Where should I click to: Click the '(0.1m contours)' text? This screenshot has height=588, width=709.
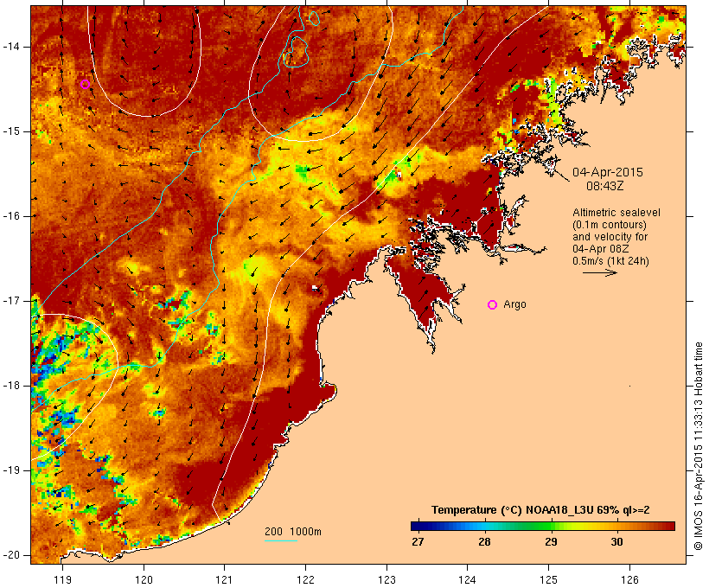coord(610,225)
